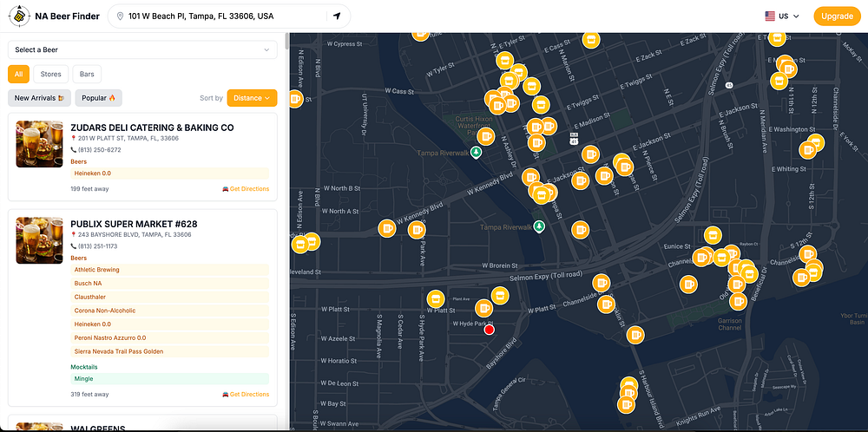Click the (813) 250-6272 phone number
The image size is (868, 432).
(100, 150)
